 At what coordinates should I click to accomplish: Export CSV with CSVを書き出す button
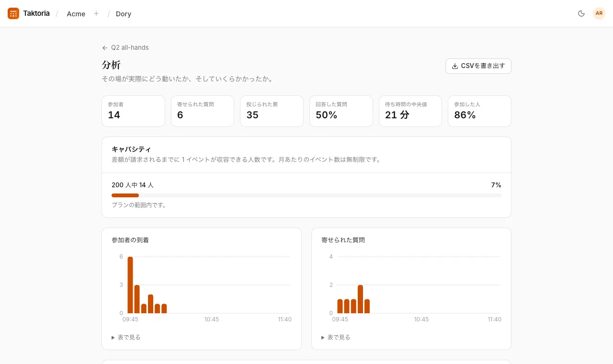click(x=478, y=66)
